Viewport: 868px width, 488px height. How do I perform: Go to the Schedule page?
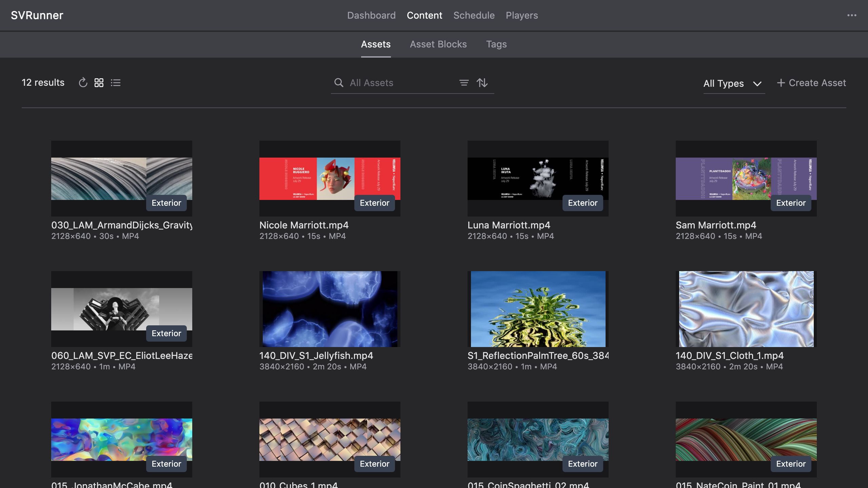click(474, 15)
